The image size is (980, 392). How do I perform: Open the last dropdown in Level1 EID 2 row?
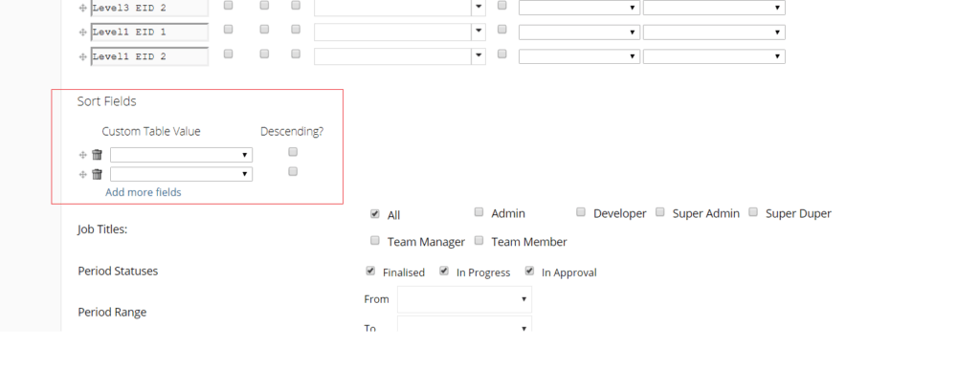tap(714, 56)
